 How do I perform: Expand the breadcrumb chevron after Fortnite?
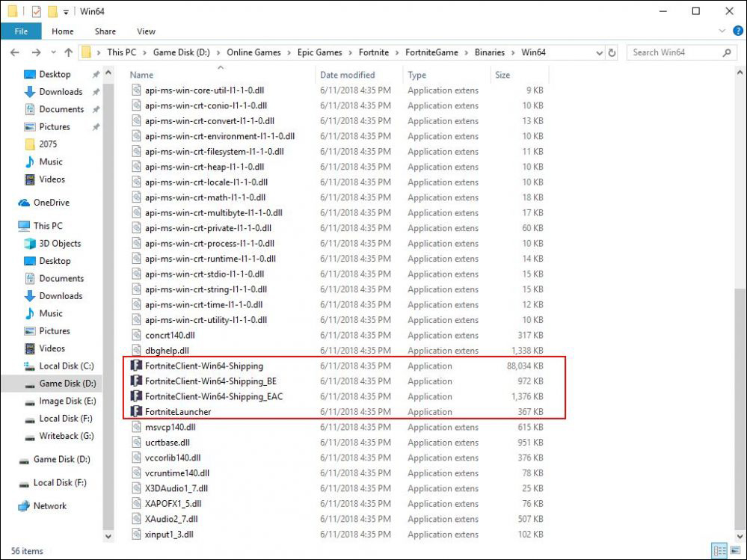[396, 52]
